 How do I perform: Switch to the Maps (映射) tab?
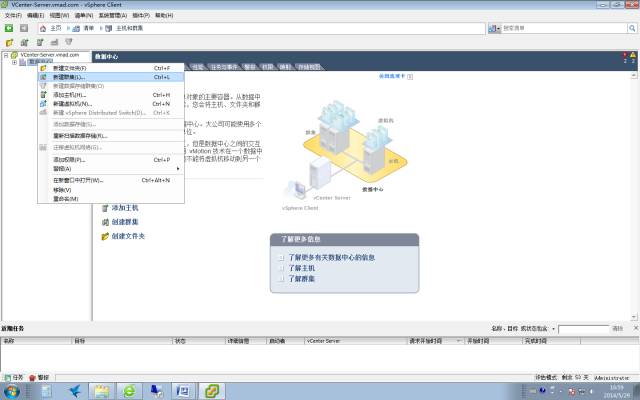coord(285,67)
